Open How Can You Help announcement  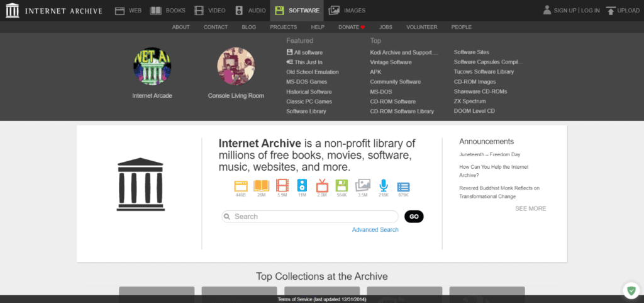click(x=494, y=171)
